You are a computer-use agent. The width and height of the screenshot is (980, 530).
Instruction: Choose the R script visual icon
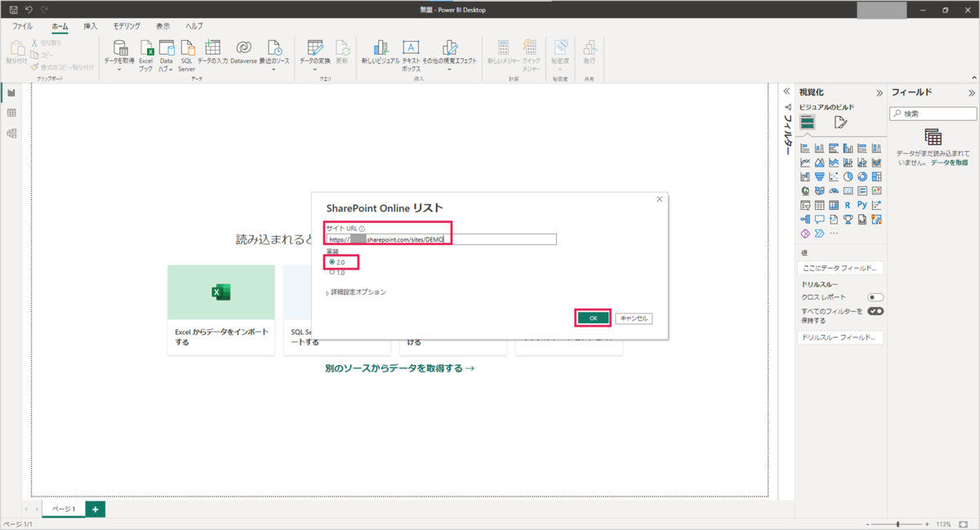[848, 205]
